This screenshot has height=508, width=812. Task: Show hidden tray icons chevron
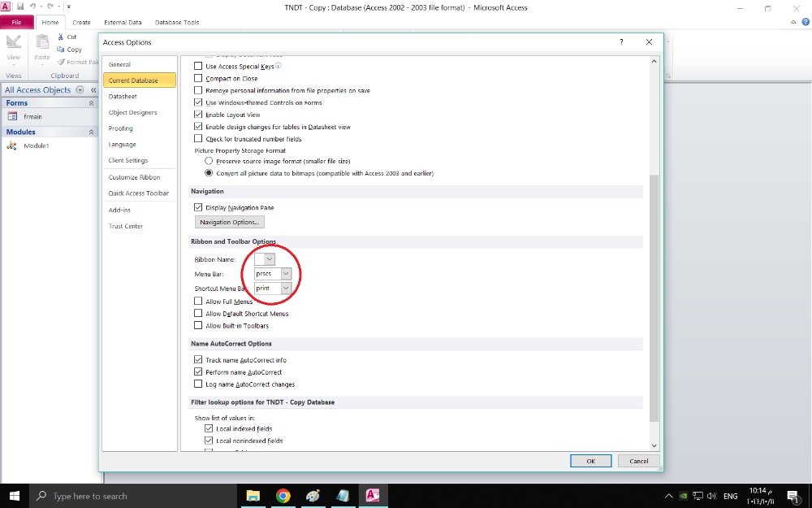[668, 496]
